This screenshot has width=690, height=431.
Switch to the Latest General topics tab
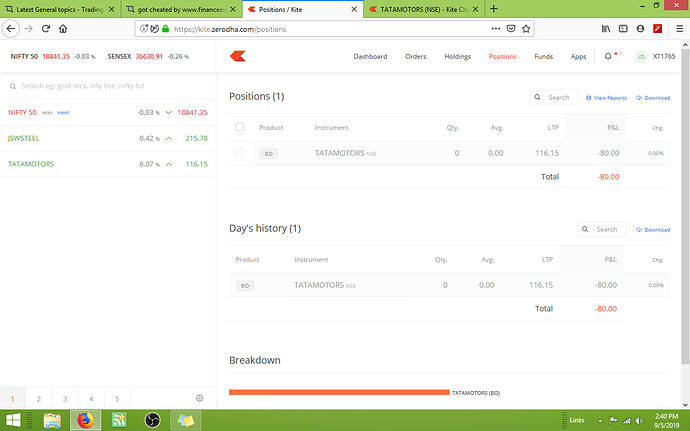click(x=59, y=9)
